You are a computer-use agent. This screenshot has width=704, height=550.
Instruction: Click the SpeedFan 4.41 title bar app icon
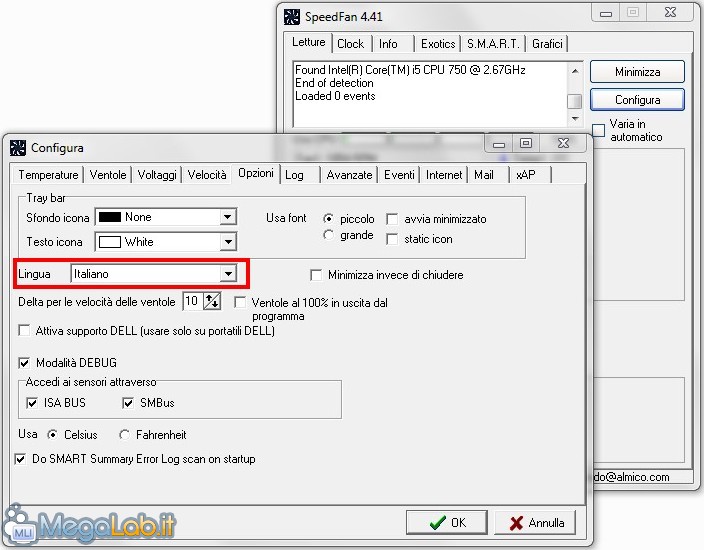click(292, 17)
